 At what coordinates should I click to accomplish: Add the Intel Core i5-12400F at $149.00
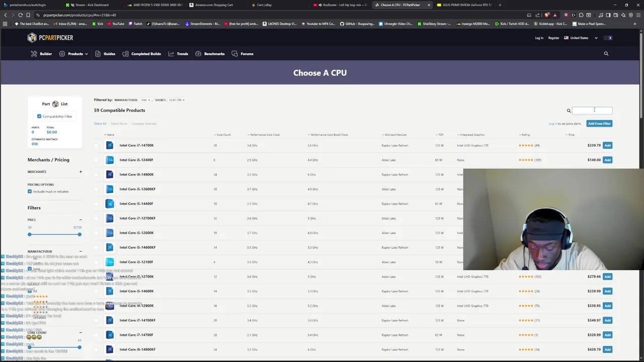(608, 160)
